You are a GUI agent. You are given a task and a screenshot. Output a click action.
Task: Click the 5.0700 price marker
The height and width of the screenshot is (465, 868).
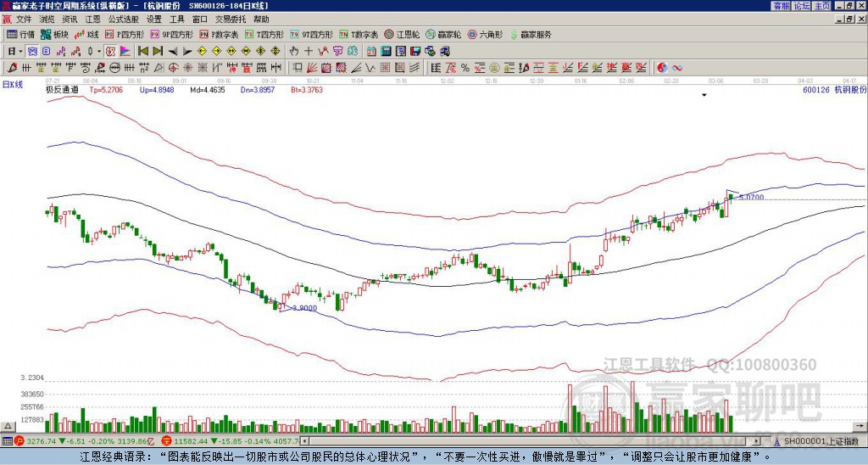click(x=752, y=198)
